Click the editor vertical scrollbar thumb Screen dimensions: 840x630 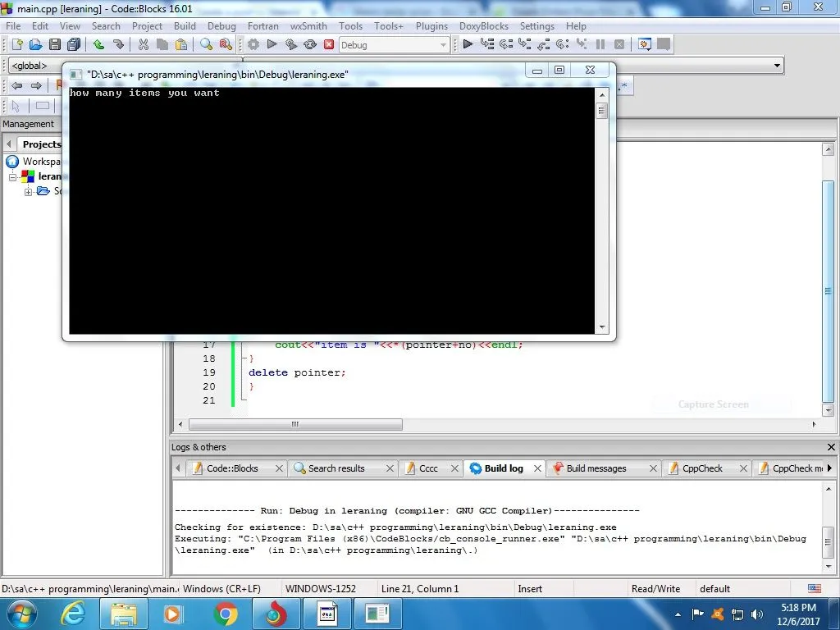coord(829,291)
